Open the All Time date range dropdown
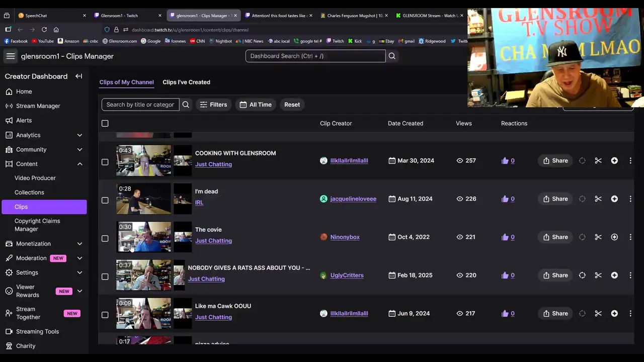The height and width of the screenshot is (362, 644). coord(256,105)
